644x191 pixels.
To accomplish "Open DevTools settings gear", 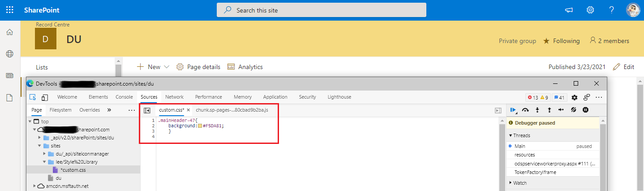I will (575, 97).
